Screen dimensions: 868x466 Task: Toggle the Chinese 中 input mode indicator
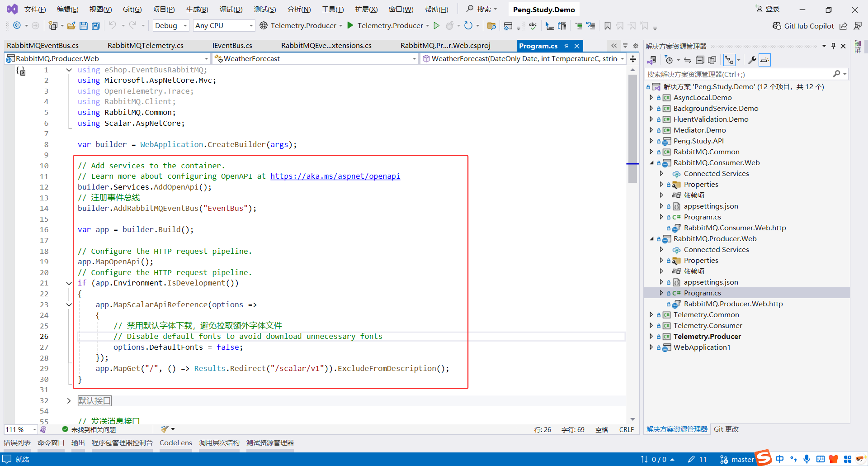coord(780,459)
